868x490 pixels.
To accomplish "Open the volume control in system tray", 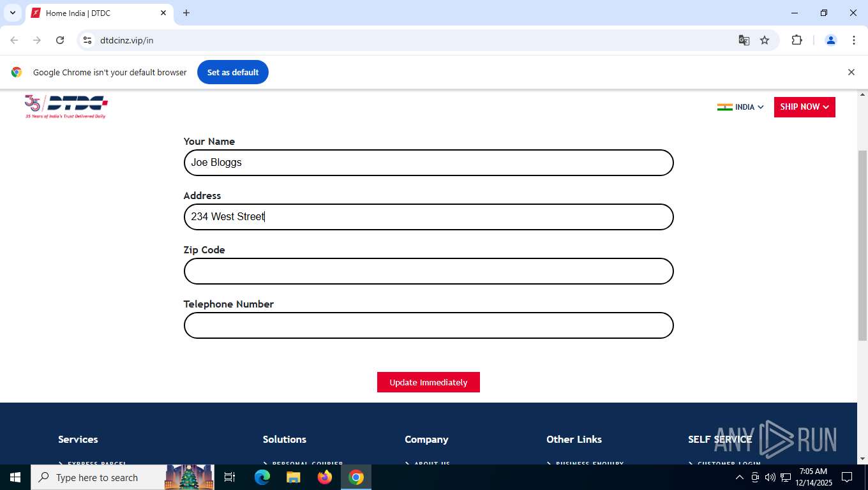I will pyautogui.click(x=770, y=477).
